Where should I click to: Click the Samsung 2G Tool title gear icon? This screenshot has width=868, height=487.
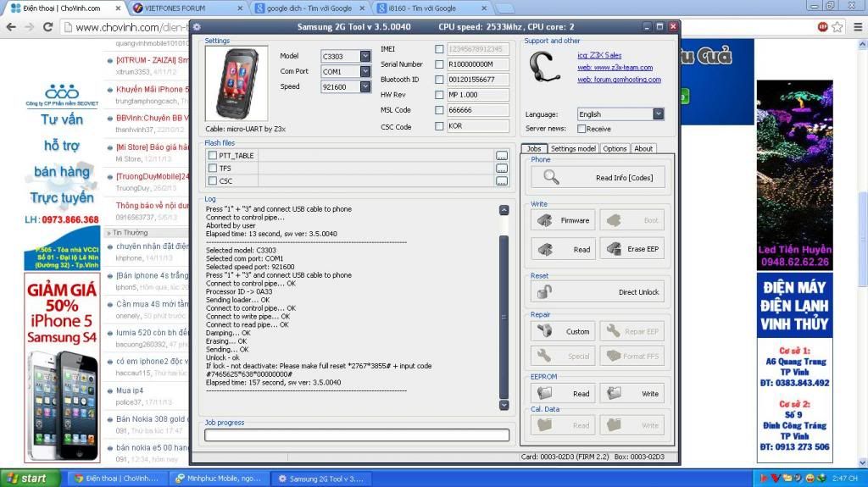click(197, 26)
